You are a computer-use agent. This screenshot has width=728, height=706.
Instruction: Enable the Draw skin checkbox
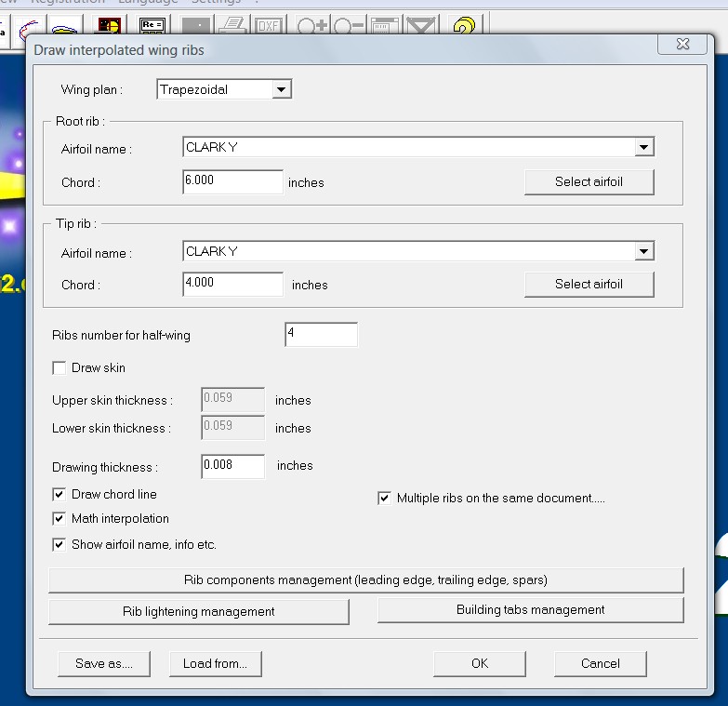click(x=60, y=368)
